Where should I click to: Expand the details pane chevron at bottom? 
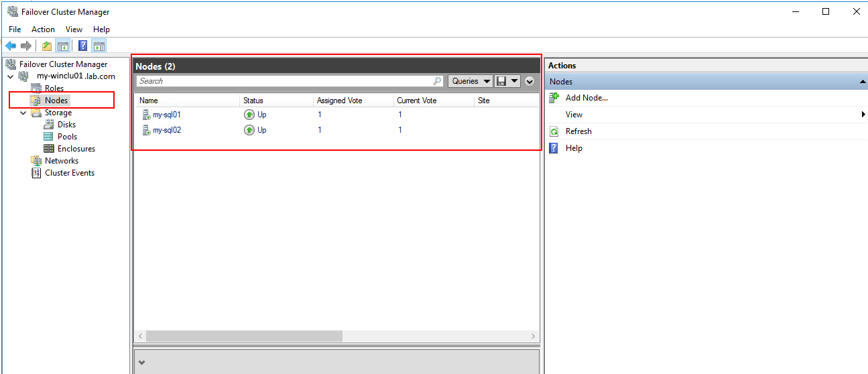pos(141,363)
